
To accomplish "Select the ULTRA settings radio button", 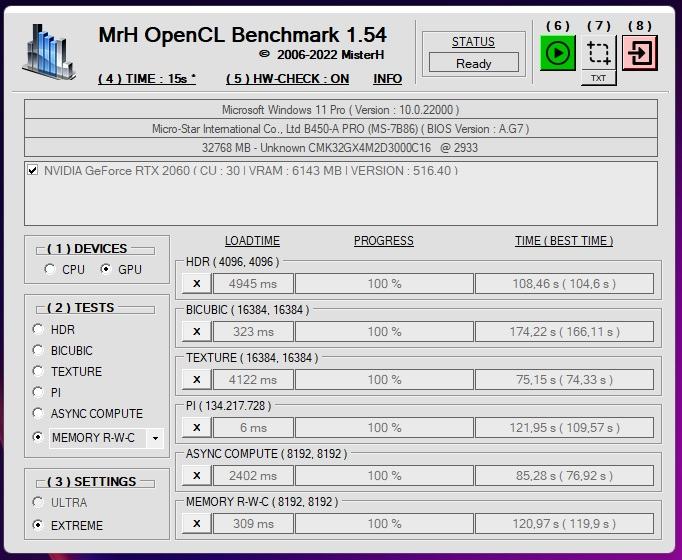I will click(x=38, y=502).
